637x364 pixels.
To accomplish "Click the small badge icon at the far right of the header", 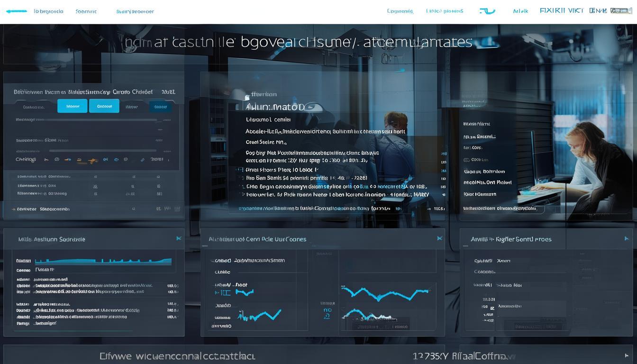I will [621, 10].
